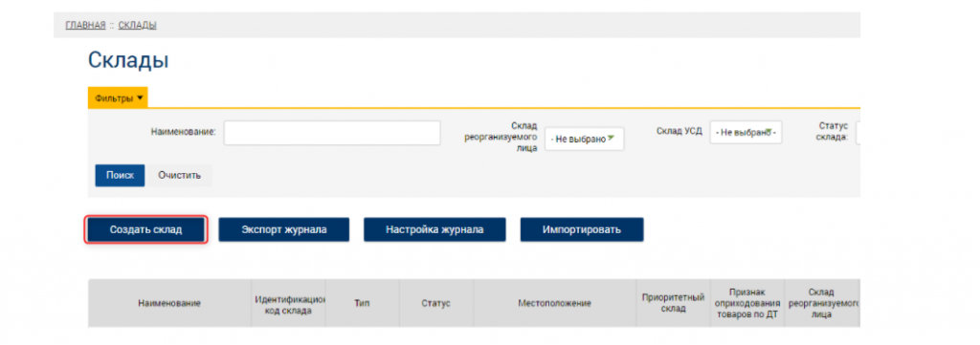This screenshot has width=980, height=345.
Task: Click the Создать склад button
Action: (x=146, y=229)
